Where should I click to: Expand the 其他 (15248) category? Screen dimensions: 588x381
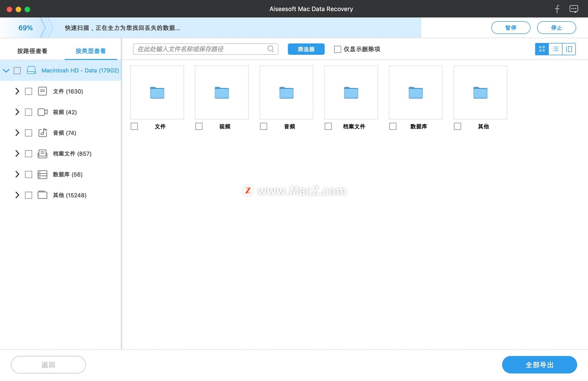tap(17, 195)
